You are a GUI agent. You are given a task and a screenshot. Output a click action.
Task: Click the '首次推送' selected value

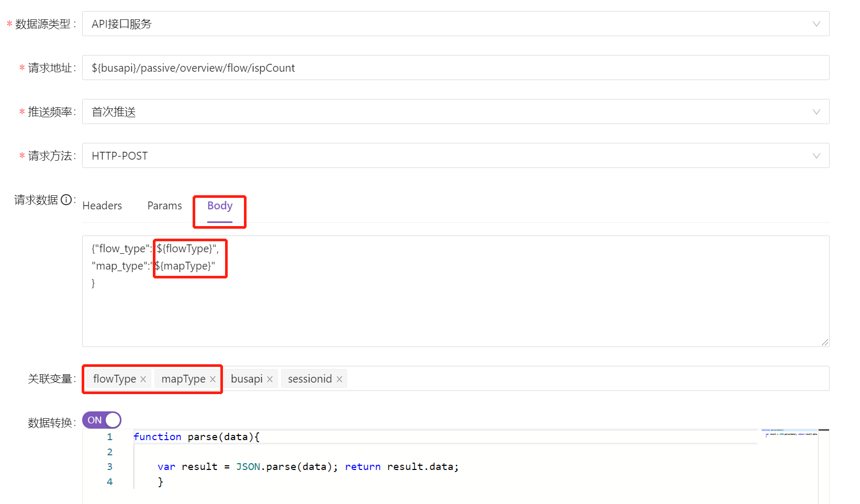click(114, 112)
